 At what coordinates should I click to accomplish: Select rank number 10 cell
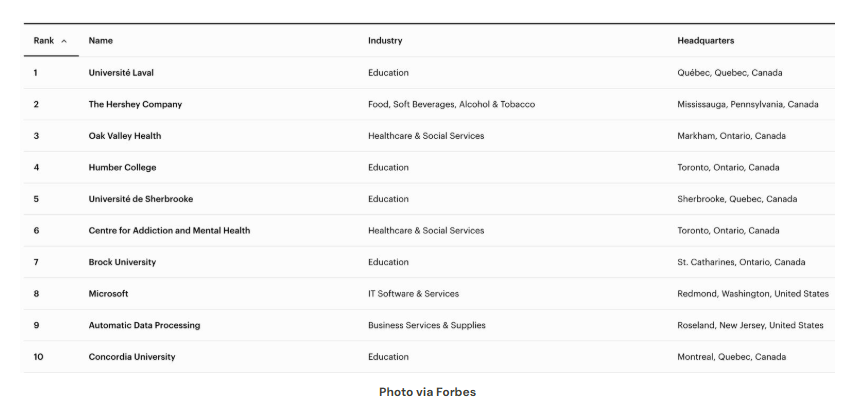[38, 357]
